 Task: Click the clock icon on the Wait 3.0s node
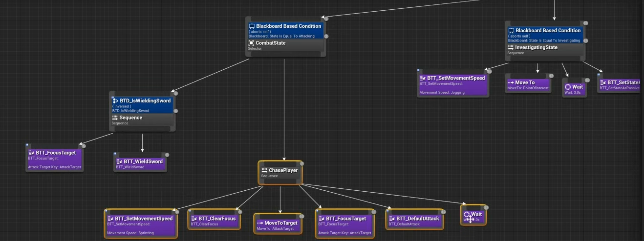[x=568, y=87]
